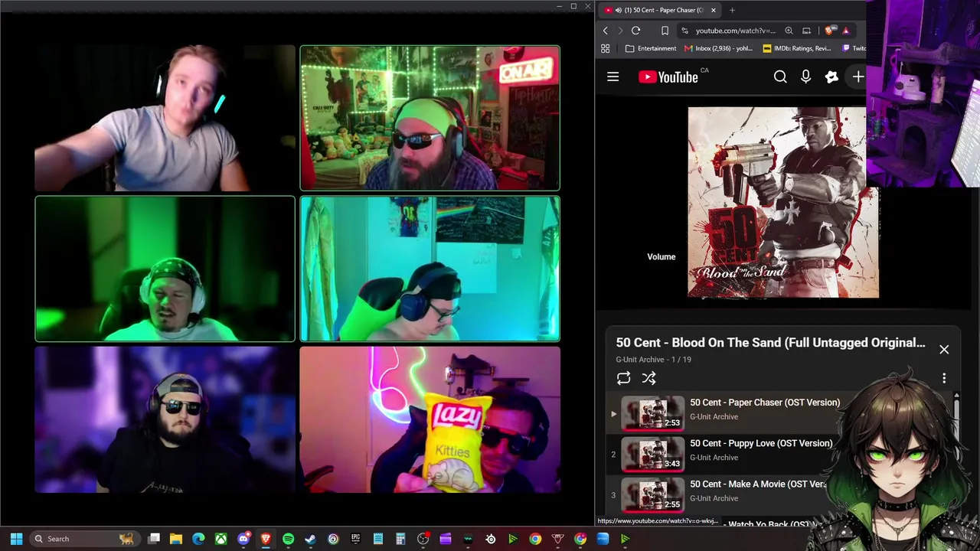The height and width of the screenshot is (551, 980).
Task: Launch Microsoft Edge from the taskbar
Action: coord(198,539)
